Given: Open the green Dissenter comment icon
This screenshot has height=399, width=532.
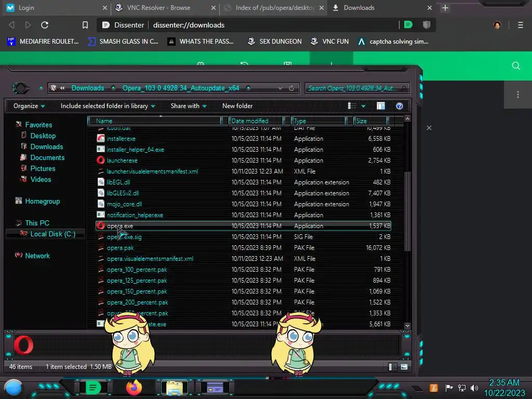Looking at the screenshot, I should pyautogui.click(x=408, y=25).
